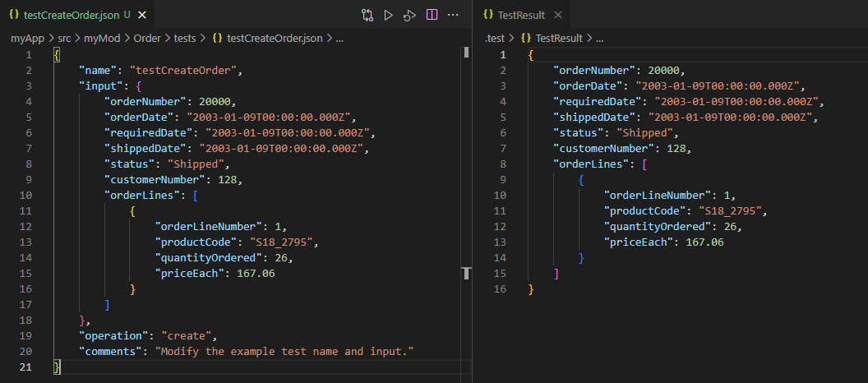Open myMod breadcrumb segment
868x383 pixels.
(x=103, y=38)
